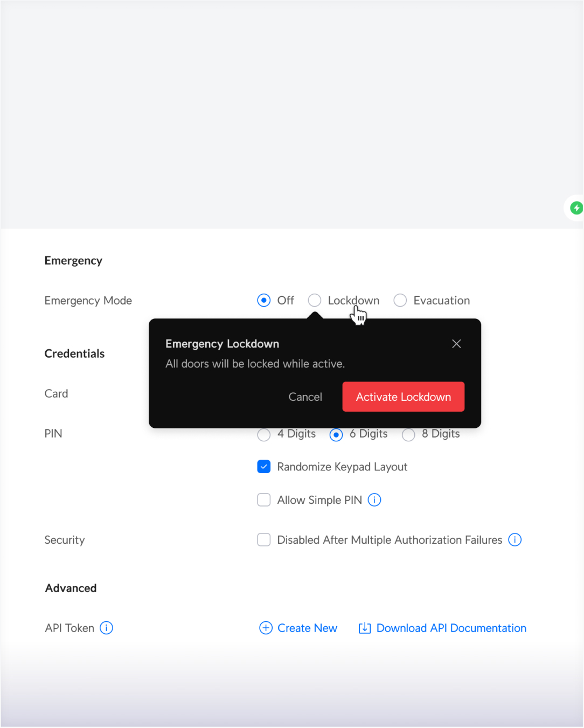Screen dimensions: 584x728
Task: Click the plus icon beside Create New
Action: pyautogui.click(x=266, y=628)
